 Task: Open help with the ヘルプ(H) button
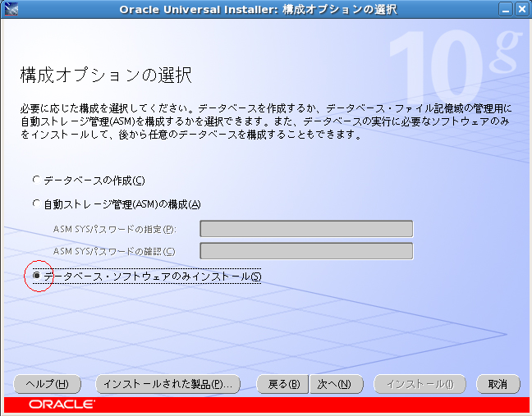coord(47,384)
